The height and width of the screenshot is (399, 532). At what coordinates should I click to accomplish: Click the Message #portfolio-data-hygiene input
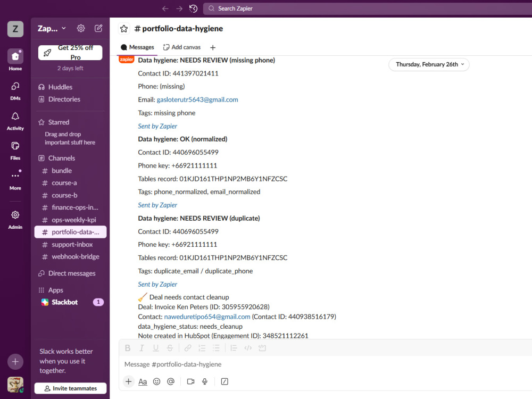click(x=326, y=364)
